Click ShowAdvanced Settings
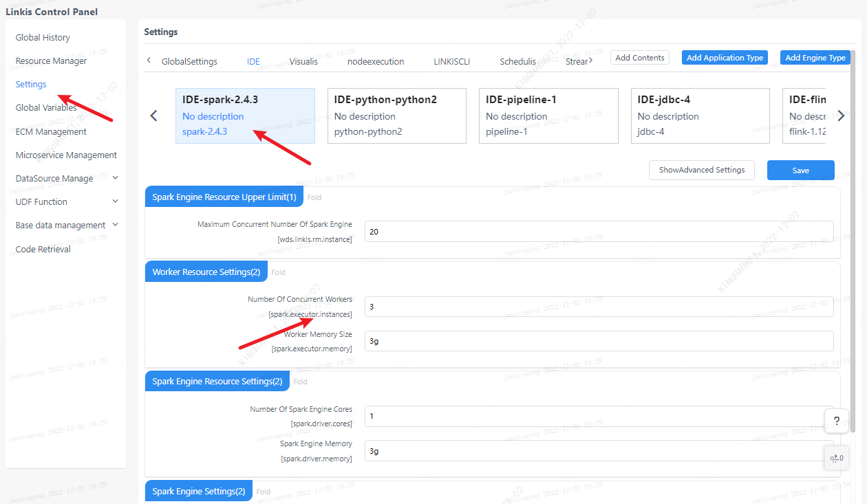The image size is (867, 504). [701, 170]
